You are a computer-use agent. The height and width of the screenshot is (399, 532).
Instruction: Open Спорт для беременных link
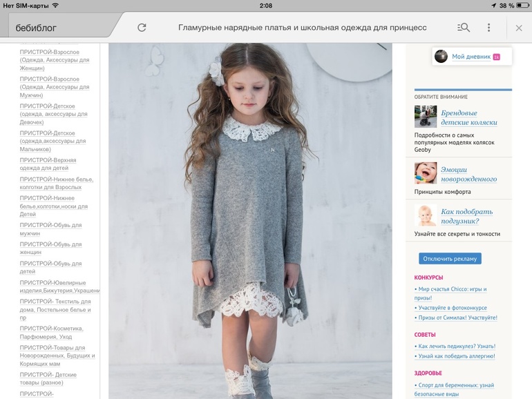[454, 389]
